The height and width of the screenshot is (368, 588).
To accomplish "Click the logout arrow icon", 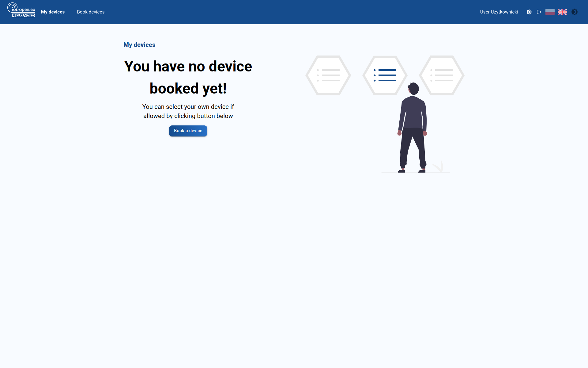I will 539,12.
